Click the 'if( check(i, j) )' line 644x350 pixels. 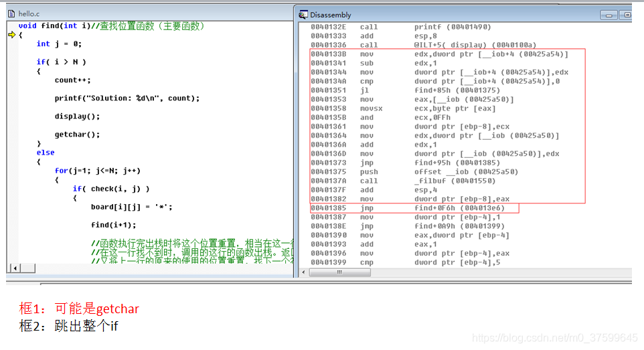(x=111, y=189)
